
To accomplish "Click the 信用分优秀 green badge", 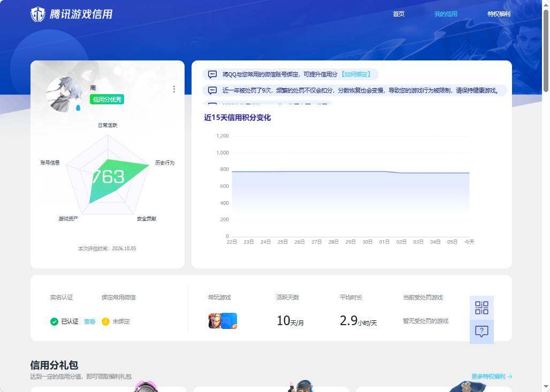I will 107,99.
